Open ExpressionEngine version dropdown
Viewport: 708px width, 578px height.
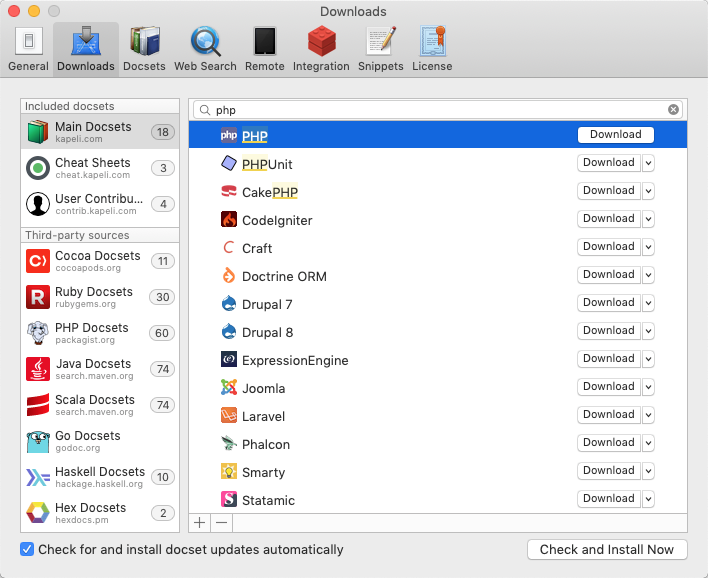tap(648, 359)
